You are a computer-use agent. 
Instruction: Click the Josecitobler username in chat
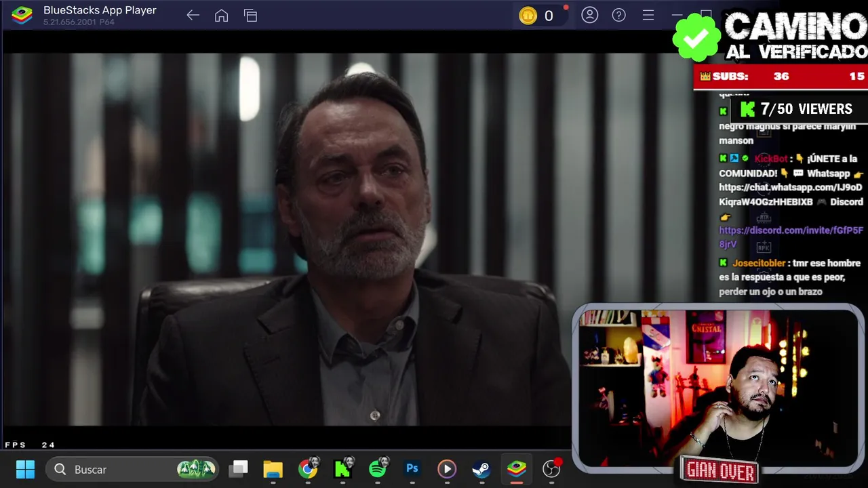coord(759,263)
